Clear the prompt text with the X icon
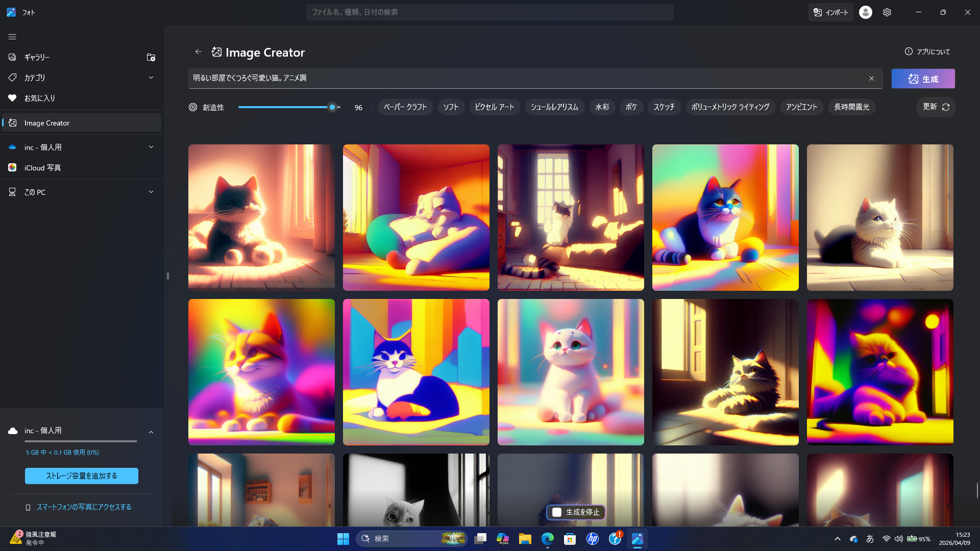This screenshot has width=980, height=551. click(x=872, y=78)
